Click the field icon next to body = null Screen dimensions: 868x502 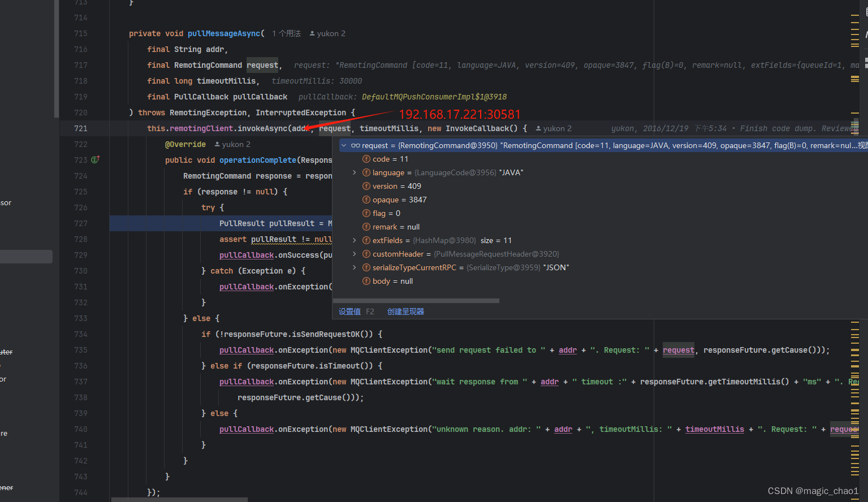[366, 281]
